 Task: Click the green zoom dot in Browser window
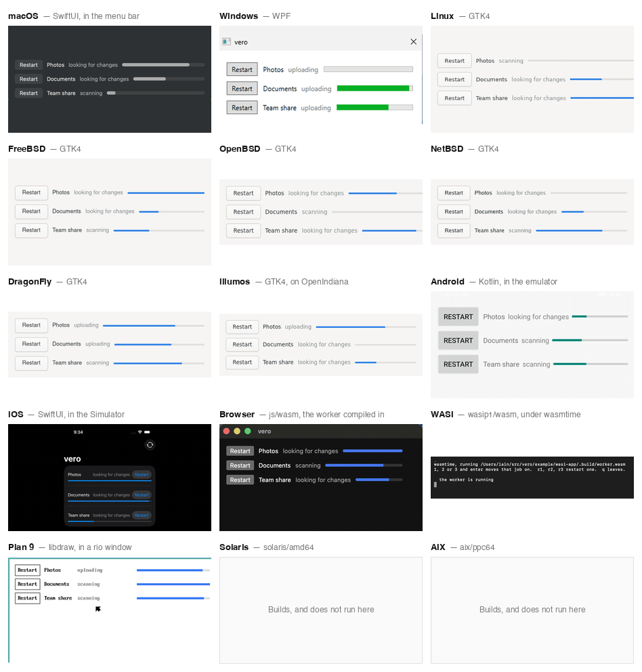pyautogui.click(x=248, y=431)
